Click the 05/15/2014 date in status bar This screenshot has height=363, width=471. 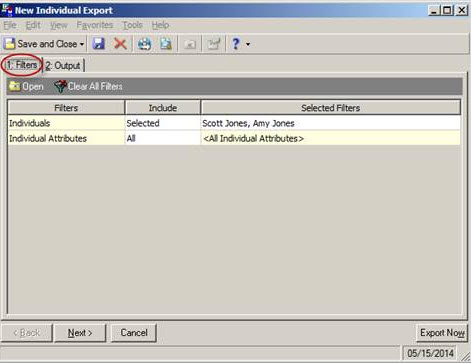point(430,353)
